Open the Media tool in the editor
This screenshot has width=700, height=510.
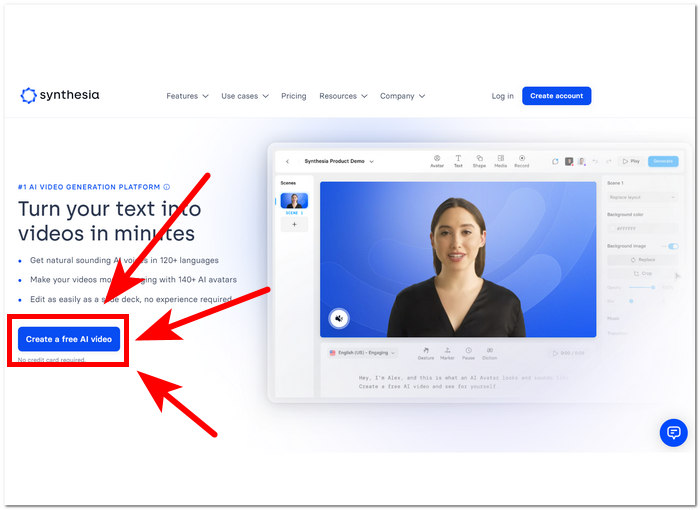tap(500, 161)
